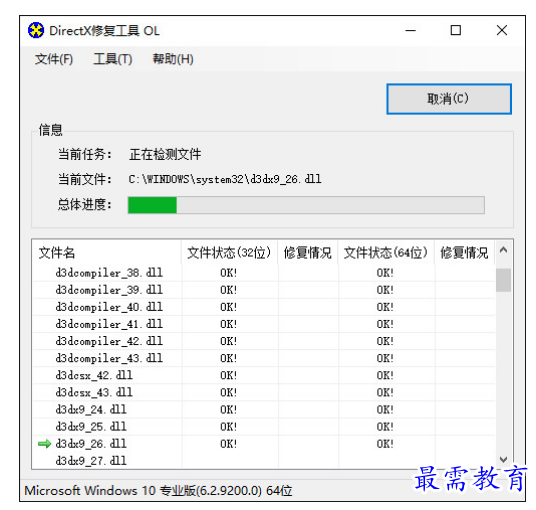Click the 取消(C) cancel button
This screenshot has height=510, width=536.
coord(449,99)
